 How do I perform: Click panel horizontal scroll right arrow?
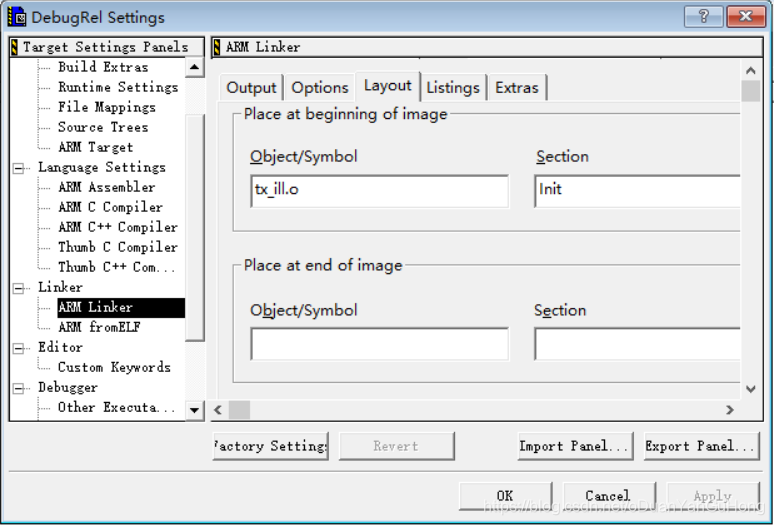click(x=730, y=410)
